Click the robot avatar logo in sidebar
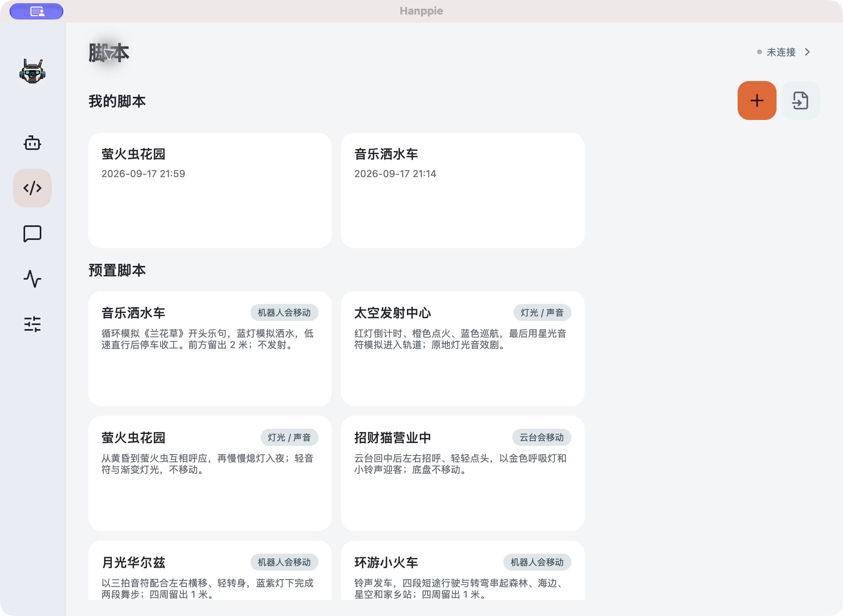The image size is (843, 616). (32, 71)
